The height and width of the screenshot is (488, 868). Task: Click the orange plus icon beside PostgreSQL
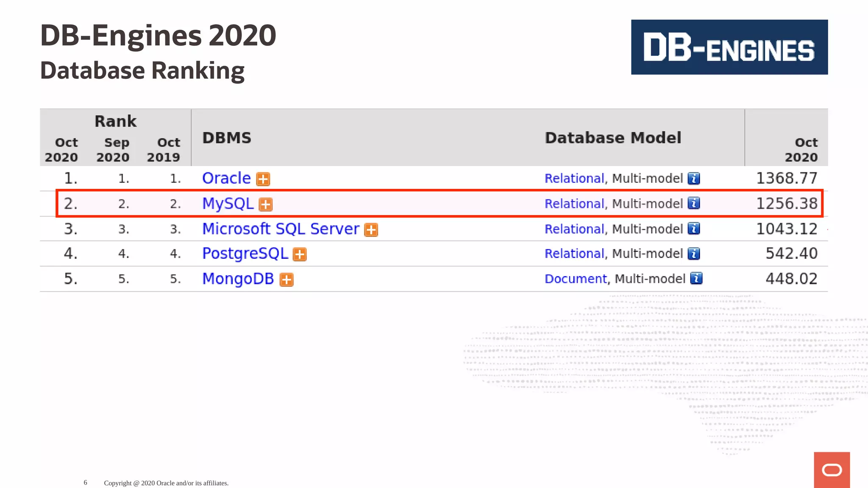click(x=300, y=254)
